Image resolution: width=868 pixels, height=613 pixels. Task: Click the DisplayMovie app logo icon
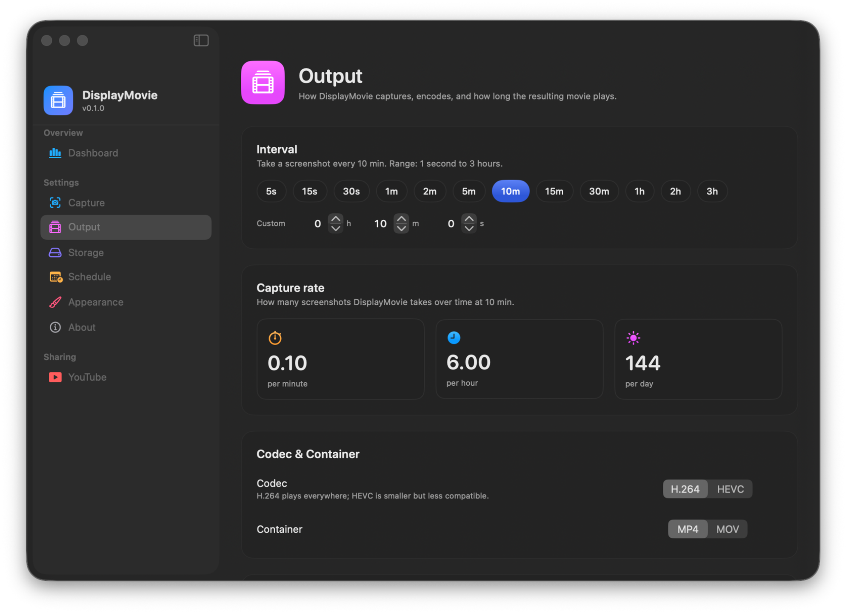point(58,100)
